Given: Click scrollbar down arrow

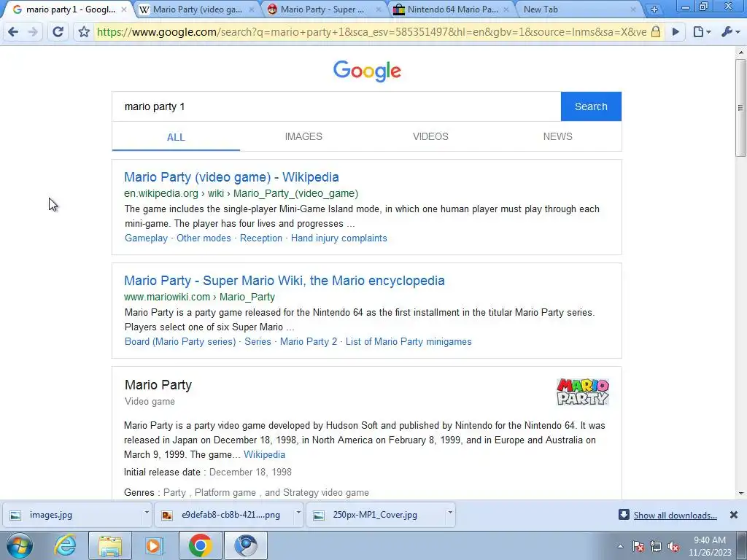Looking at the screenshot, I should [740, 494].
